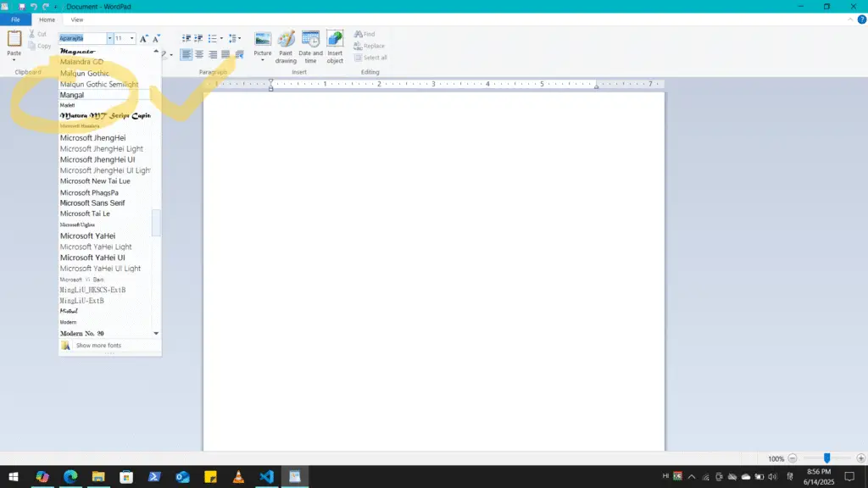Open the File menu
The height and width of the screenshot is (488, 868).
[15, 19]
